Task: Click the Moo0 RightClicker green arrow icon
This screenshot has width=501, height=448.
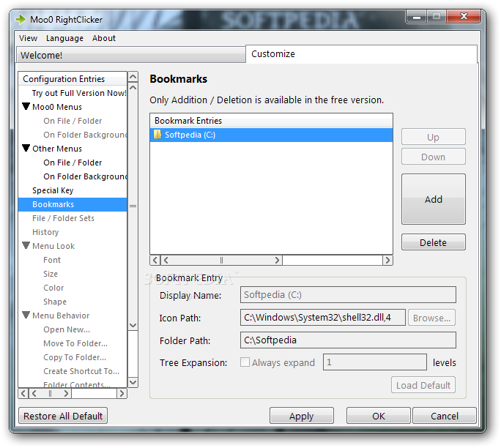Action: 21,20
